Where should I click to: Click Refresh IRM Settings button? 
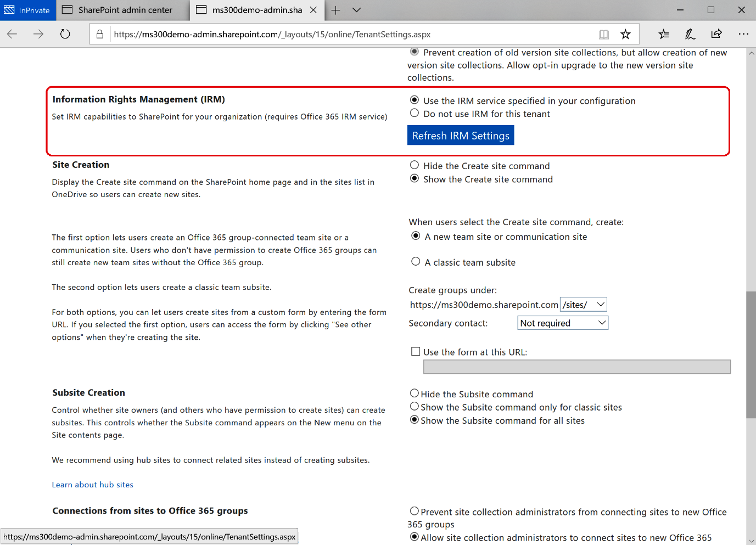(461, 136)
